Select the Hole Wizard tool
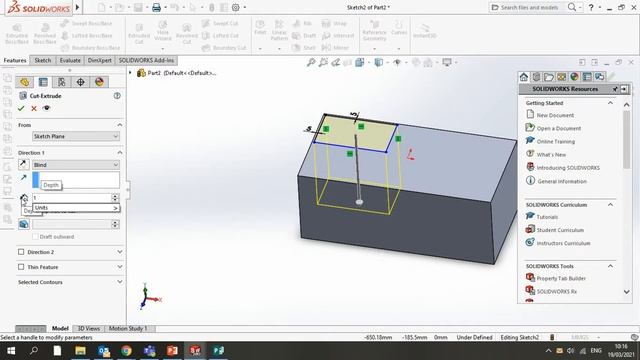640x360 pixels. 162,31
